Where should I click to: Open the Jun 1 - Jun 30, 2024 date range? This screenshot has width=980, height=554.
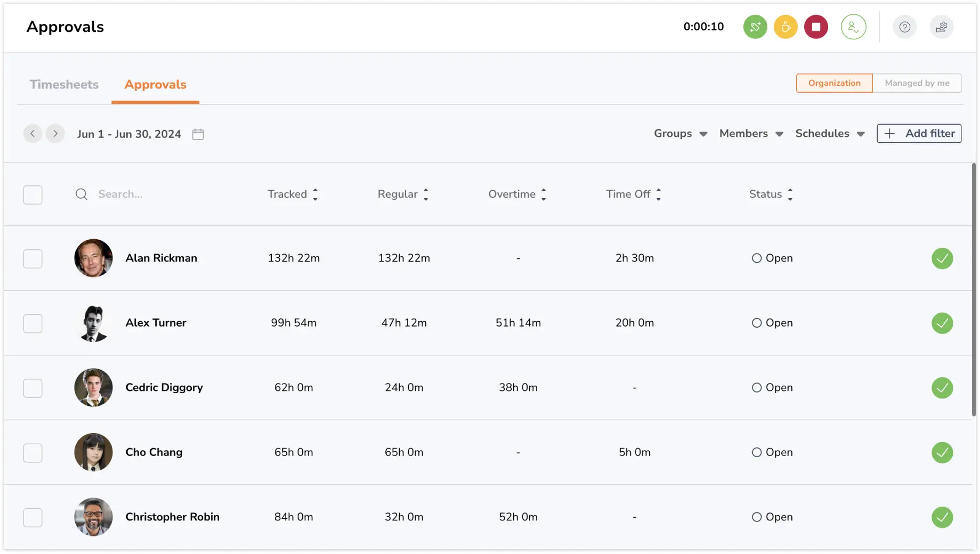129,134
